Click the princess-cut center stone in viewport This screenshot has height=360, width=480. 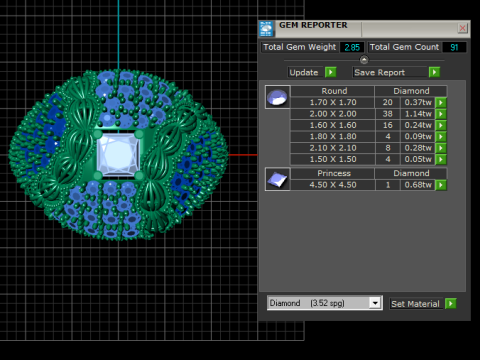tap(118, 154)
